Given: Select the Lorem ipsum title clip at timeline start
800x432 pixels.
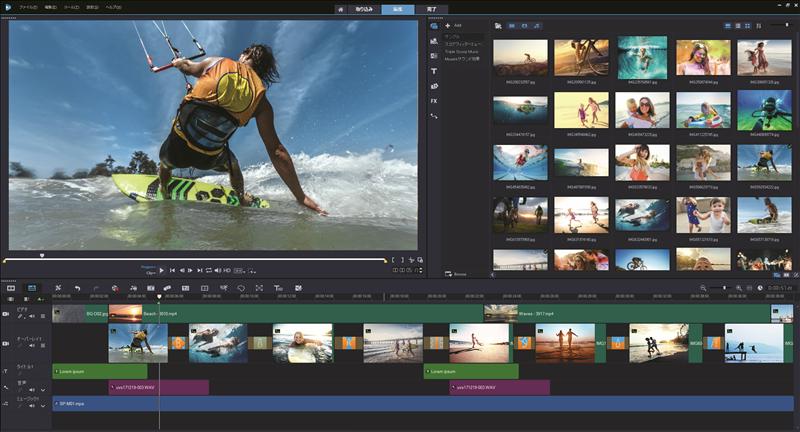Looking at the screenshot, I should [x=100, y=371].
